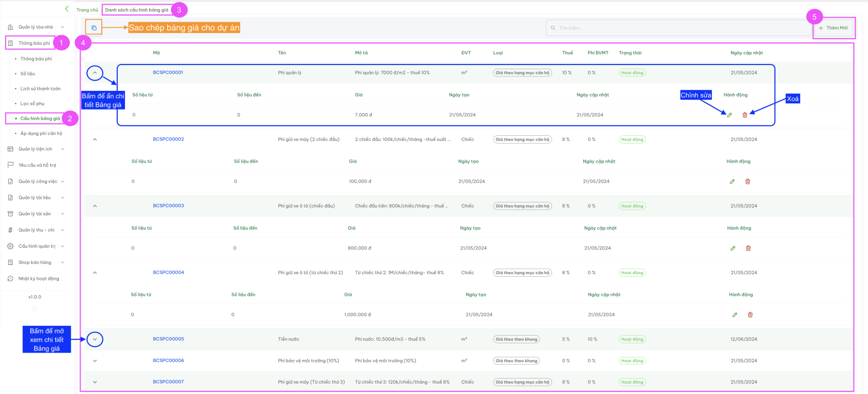This screenshot has width=868, height=394.
Task: Open the BCSPC00005 code link
Action: click(168, 339)
